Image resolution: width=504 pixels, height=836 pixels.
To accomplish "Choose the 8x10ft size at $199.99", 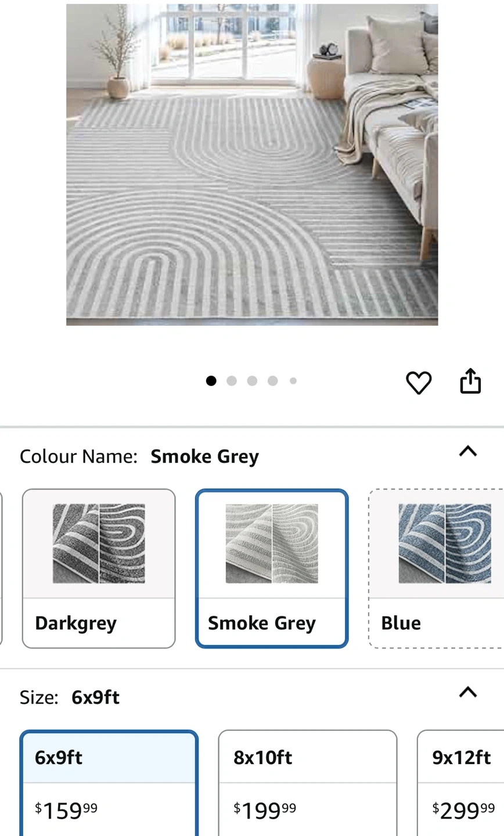I will point(308,783).
